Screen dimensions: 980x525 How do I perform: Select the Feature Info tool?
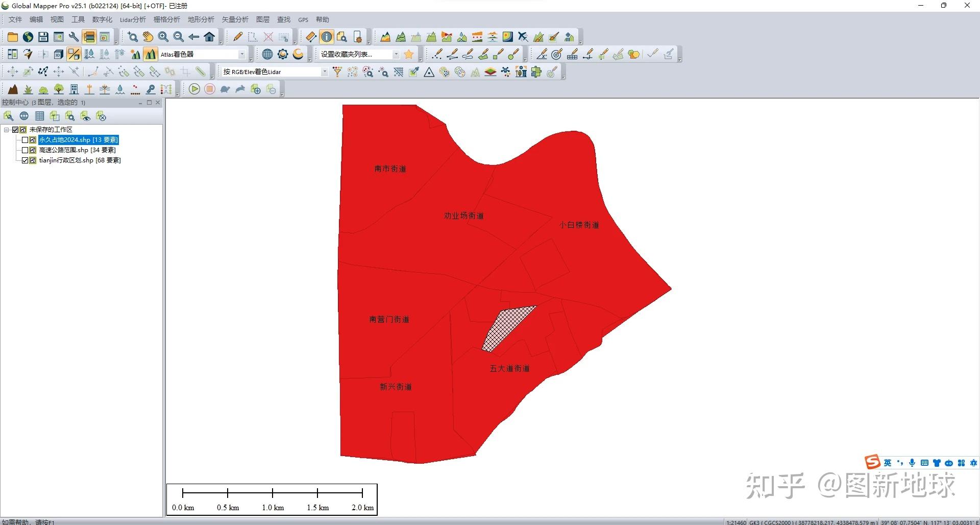click(x=327, y=37)
